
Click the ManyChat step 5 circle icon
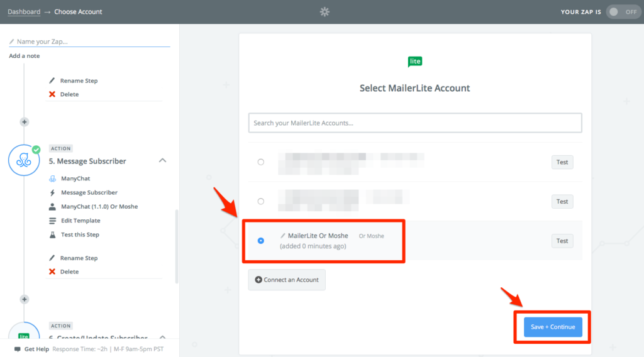24,160
